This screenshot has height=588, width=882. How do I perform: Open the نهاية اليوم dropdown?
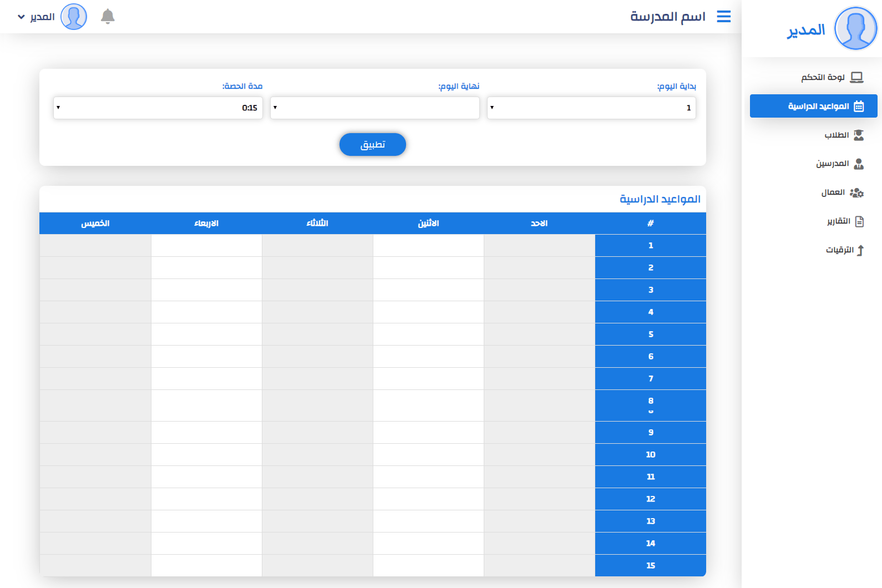pyautogui.click(x=374, y=108)
